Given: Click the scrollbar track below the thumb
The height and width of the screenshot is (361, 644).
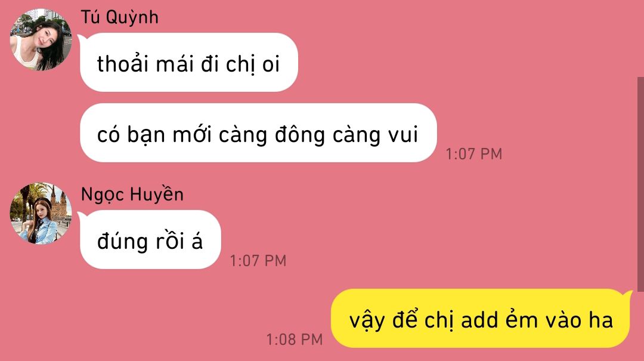Looking at the screenshot, I should click(640, 326).
